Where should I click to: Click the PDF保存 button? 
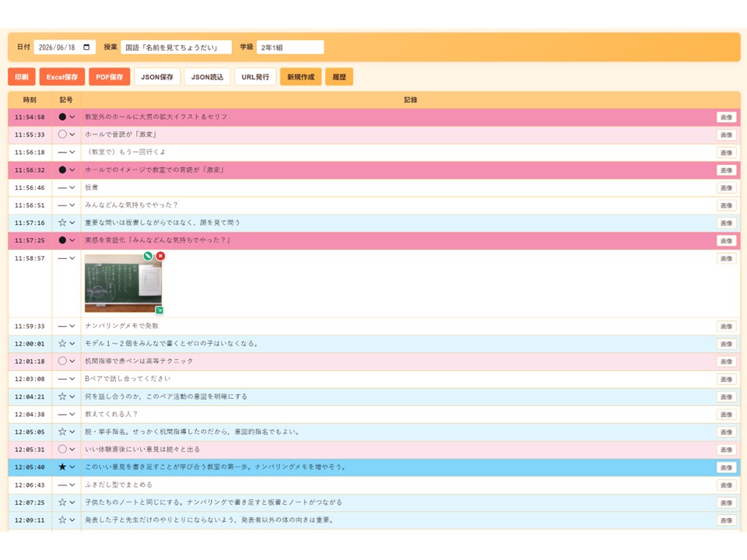[110, 77]
